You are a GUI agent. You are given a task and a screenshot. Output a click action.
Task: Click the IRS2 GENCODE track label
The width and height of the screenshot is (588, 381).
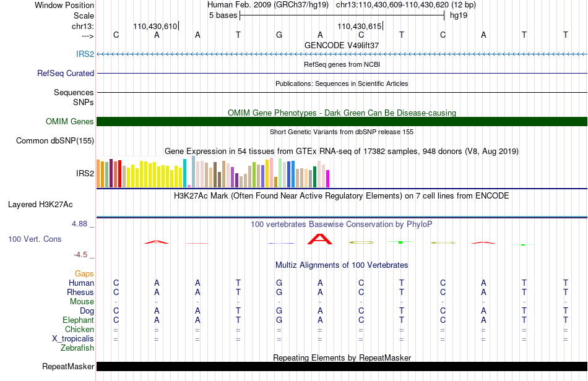tap(85, 54)
